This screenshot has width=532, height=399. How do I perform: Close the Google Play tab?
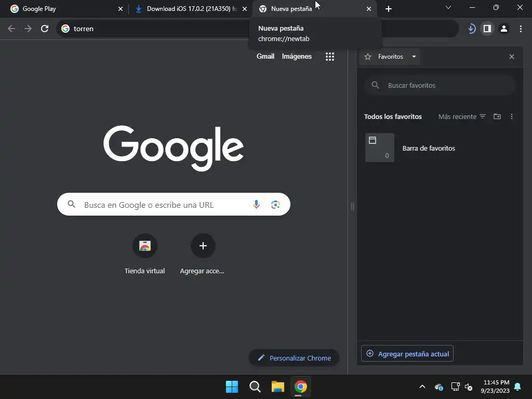coord(121,9)
